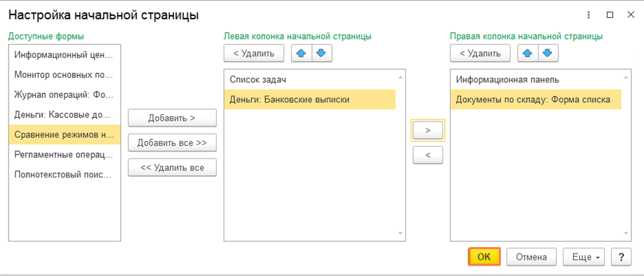The width and height of the screenshot is (644, 276).
Task: Move item to left column with < button
Action: [x=428, y=155]
